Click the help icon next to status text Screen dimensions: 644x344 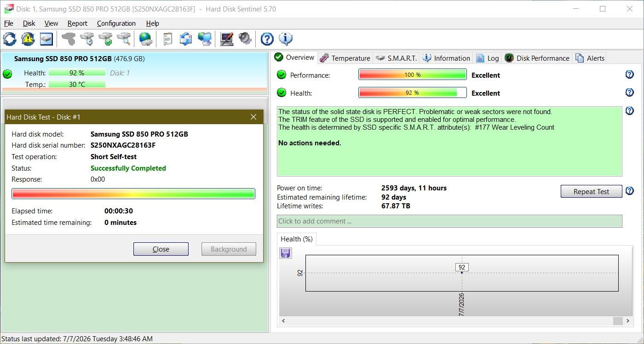click(630, 110)
